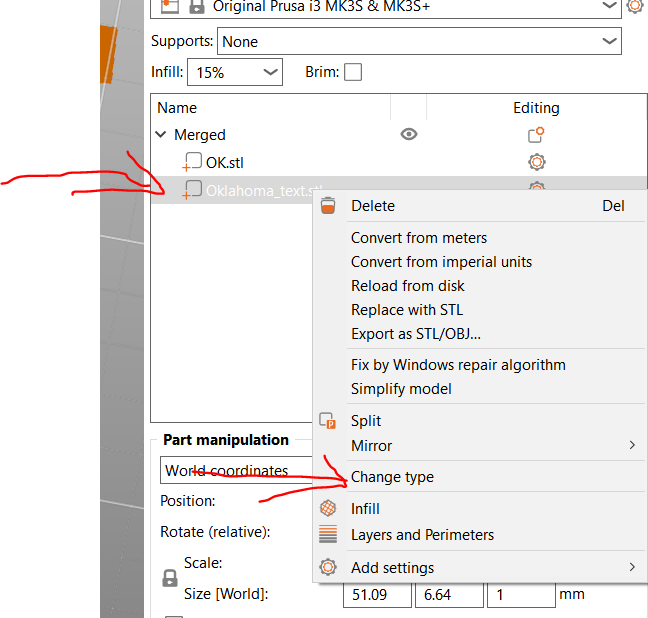Click the Position: label

pyautogui.click(x=188, y=501)
